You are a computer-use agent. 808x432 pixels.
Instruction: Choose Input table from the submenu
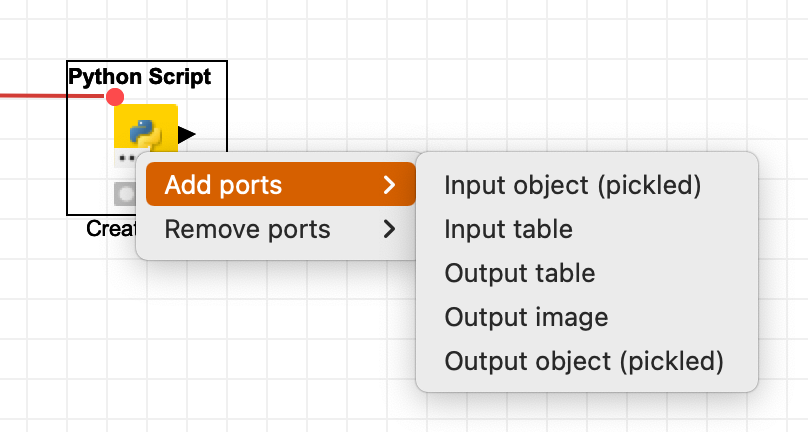509,229
